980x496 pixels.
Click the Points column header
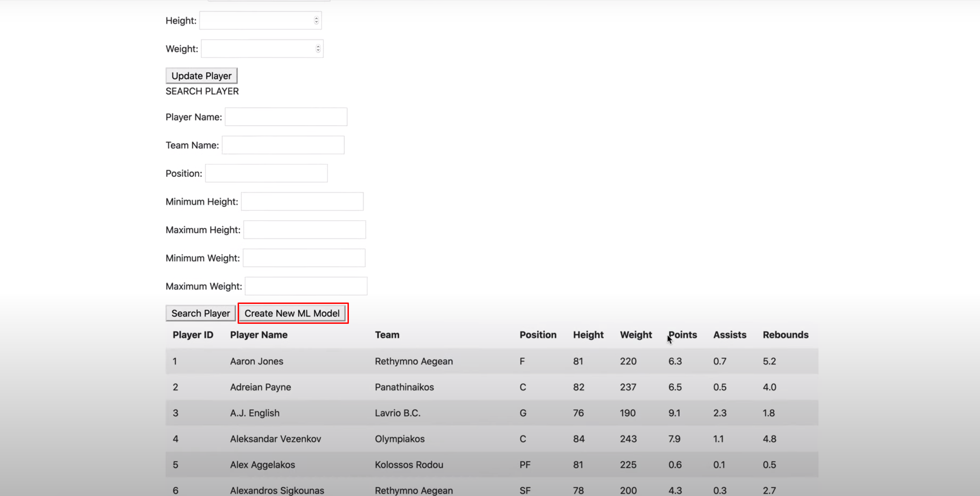(x=683, y=335)
